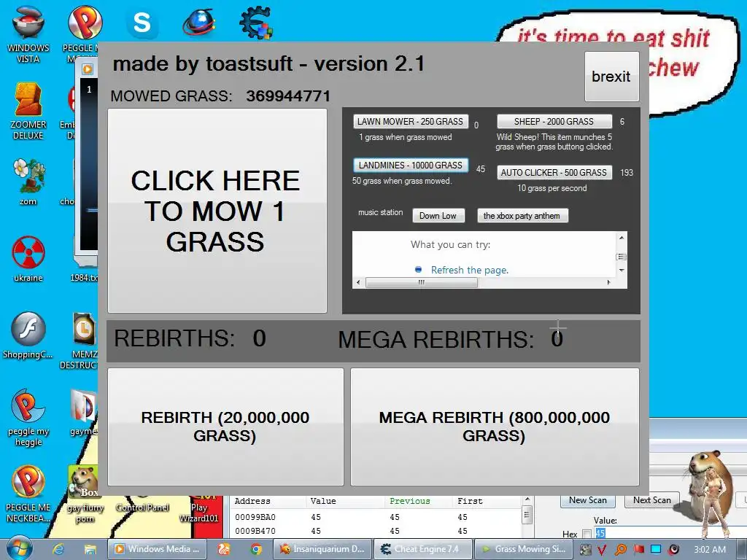
Task: Click the embedded browser's scroll down arrow
Action: (622, 270)
